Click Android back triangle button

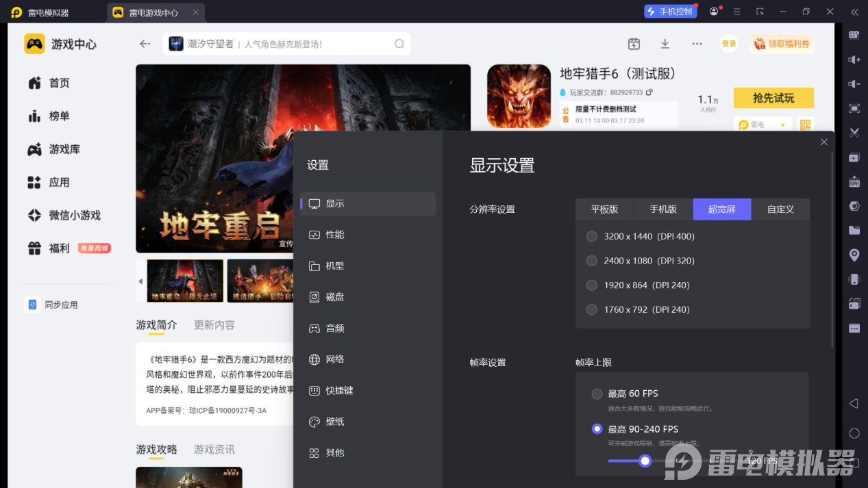[854, 404]
